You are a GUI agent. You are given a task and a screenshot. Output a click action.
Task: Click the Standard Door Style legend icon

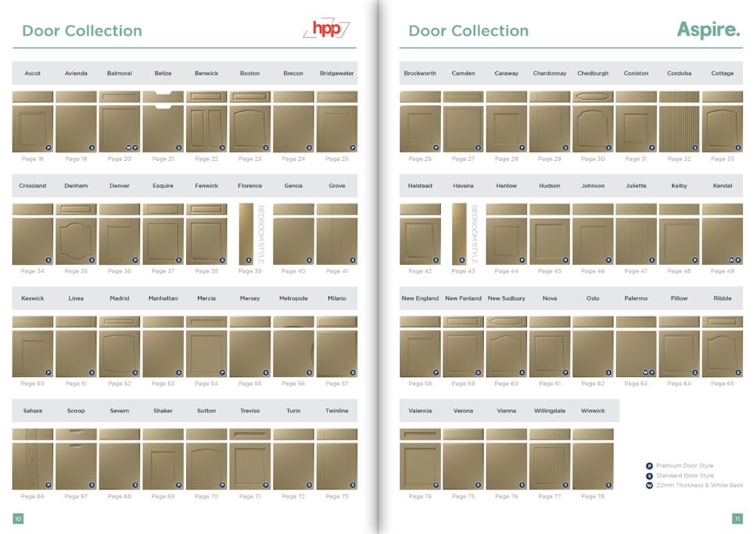(649, 476)
